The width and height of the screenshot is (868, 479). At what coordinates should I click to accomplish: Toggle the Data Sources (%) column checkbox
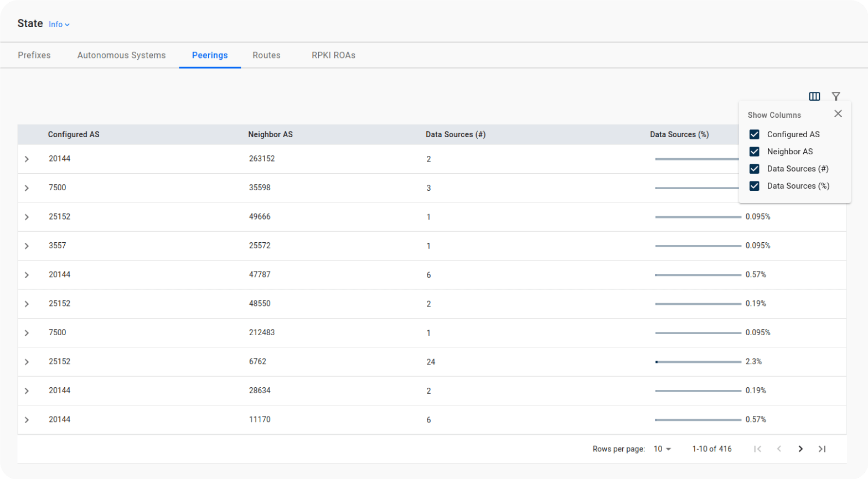click(754, 186)
